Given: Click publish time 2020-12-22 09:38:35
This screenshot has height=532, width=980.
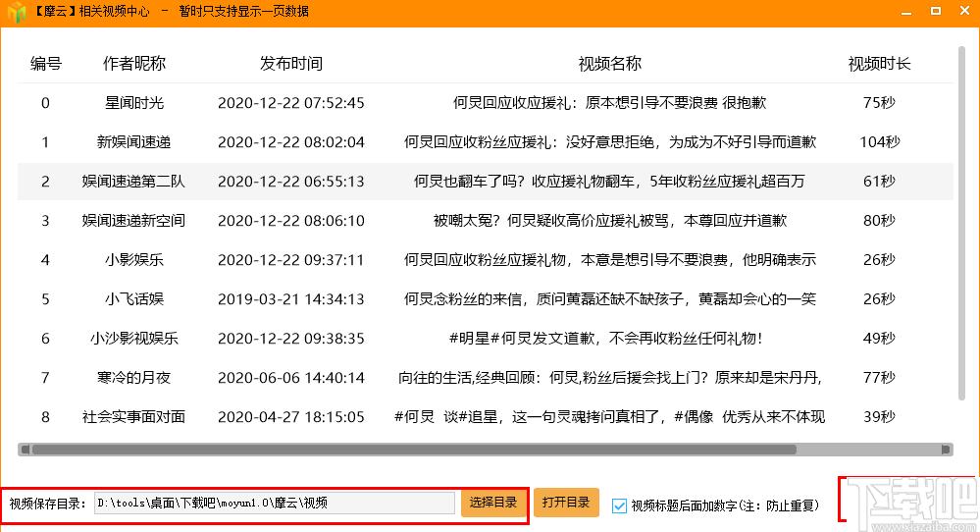Looking at the screenshot, I should point(291,339).
